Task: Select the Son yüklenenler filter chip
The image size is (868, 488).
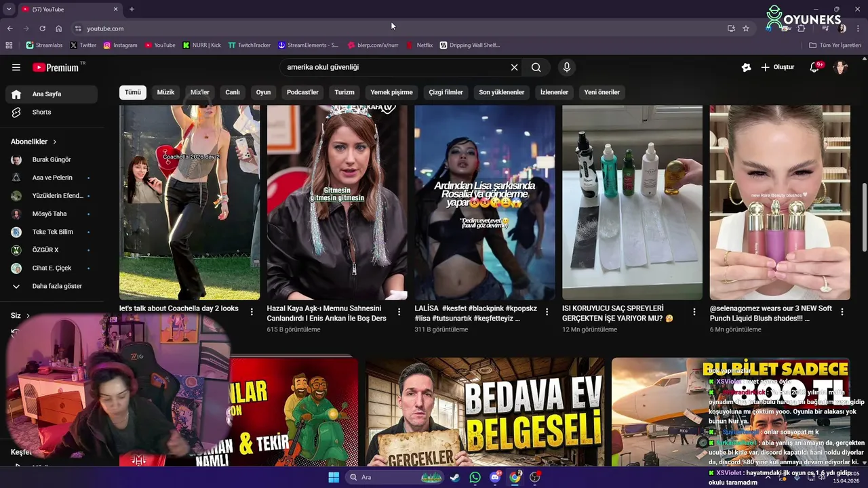Action: click(x=502, y=92)
